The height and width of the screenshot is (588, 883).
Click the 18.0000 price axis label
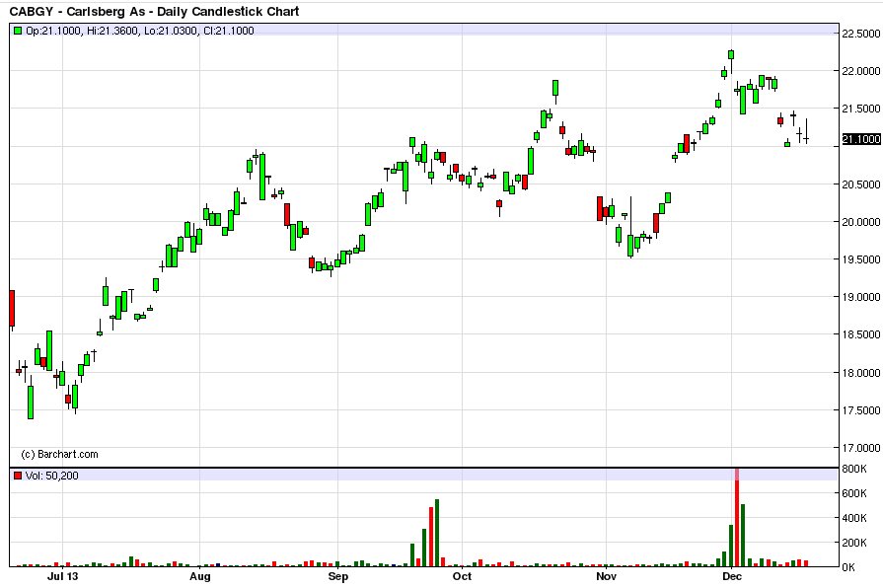[x=861, y=373]
